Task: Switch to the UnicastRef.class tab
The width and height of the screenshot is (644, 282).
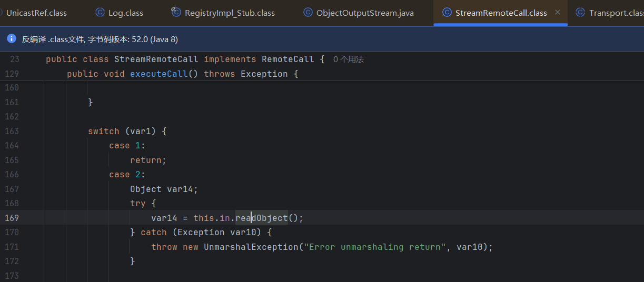Action: click(36, 13)
